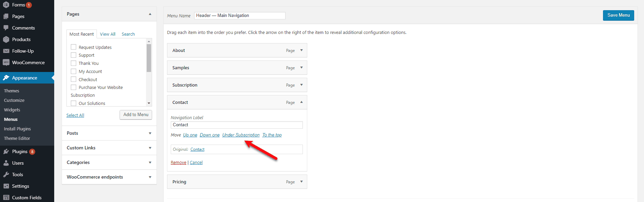Select the Follow-Up envelope icon

click(x=6, y=51)
